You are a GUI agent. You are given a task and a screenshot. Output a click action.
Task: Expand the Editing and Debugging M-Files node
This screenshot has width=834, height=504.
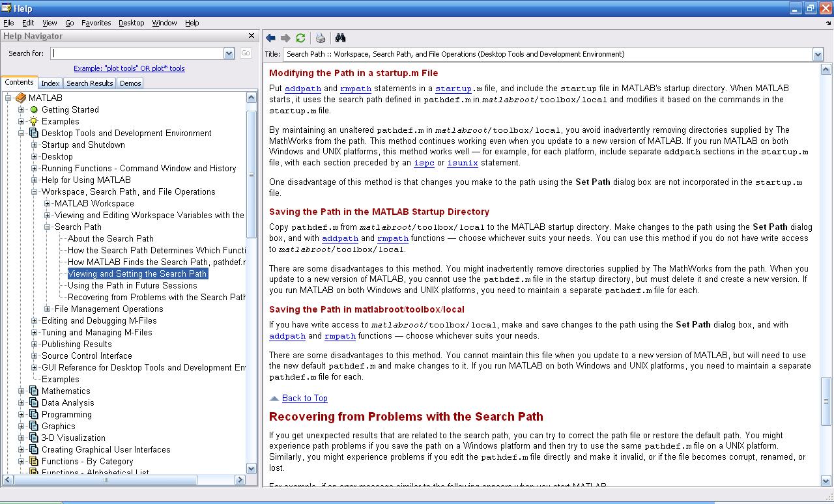point(35,320)
